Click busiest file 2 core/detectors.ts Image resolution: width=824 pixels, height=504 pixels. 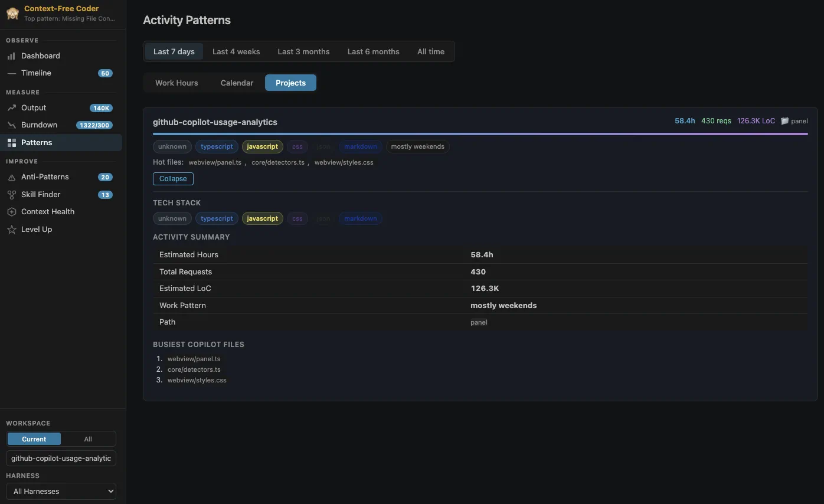point(194,369)
